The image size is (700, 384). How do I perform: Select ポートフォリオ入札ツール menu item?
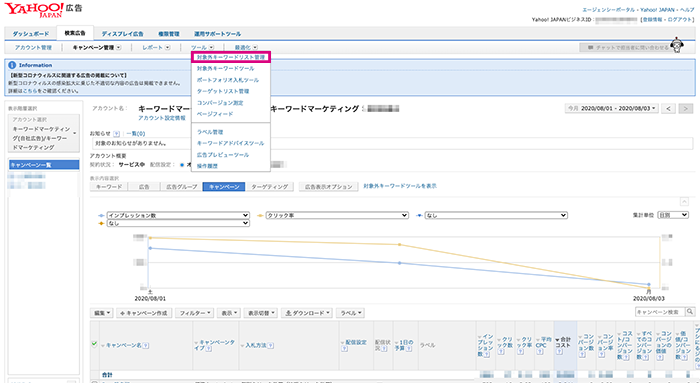[228, 80]
